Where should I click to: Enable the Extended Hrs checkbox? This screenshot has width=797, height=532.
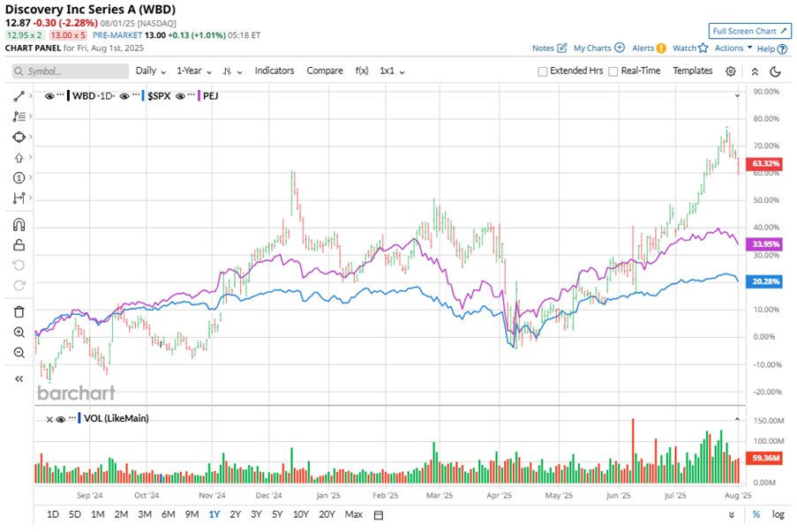tap(542, 71)
